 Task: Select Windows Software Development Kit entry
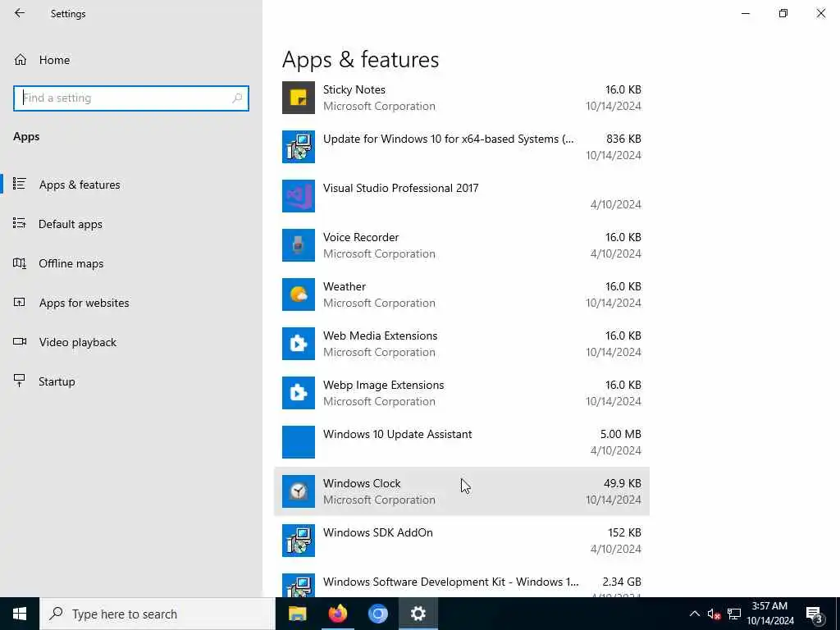click(450, 582)
